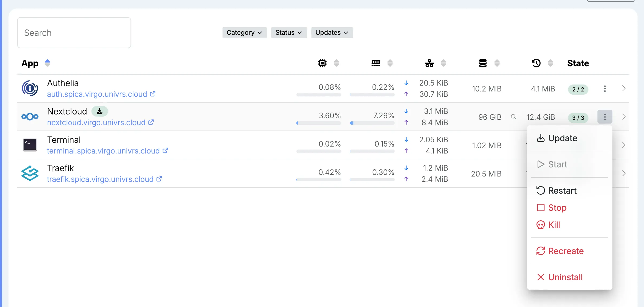Image resolution: width=644 pixels, height=307 pixels.
Task: Click external link icon beside auth.spica.virgo.univrs.cloud
Action: [153, 94]
